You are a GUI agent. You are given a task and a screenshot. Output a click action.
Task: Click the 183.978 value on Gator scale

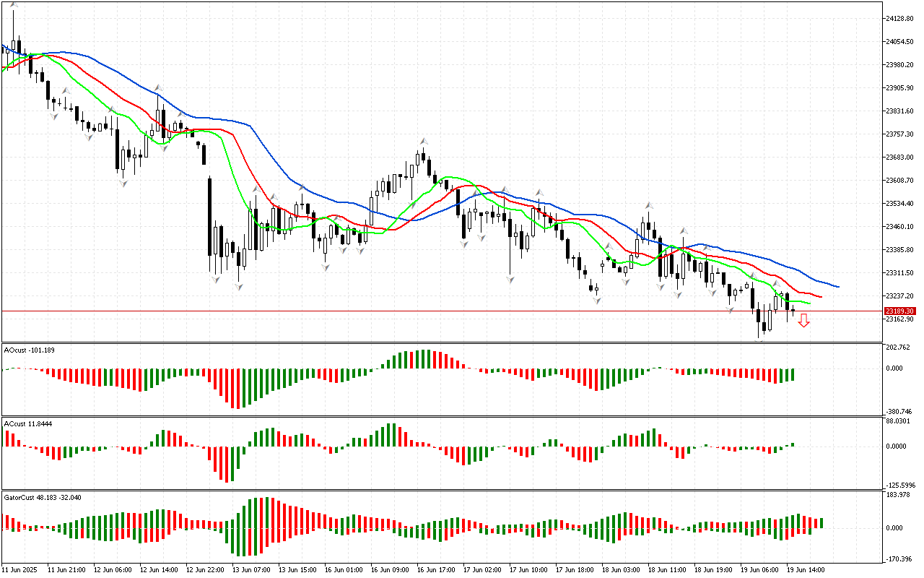898,494
